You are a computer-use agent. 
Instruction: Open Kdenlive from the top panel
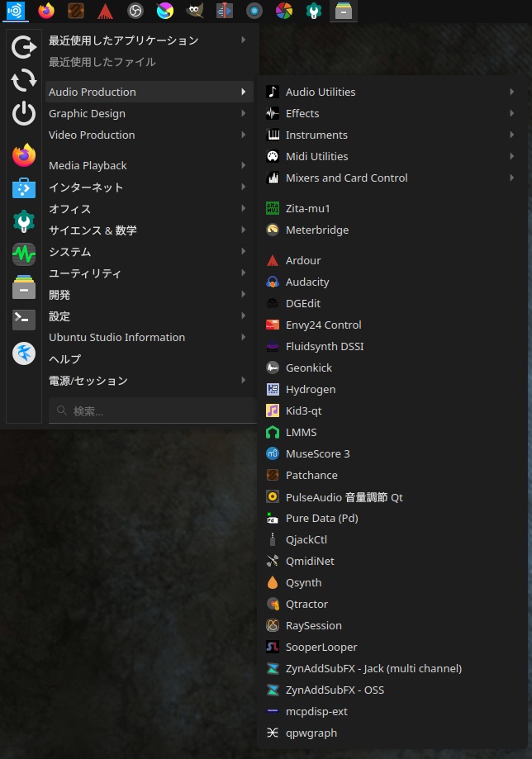(x=224, y=11)
